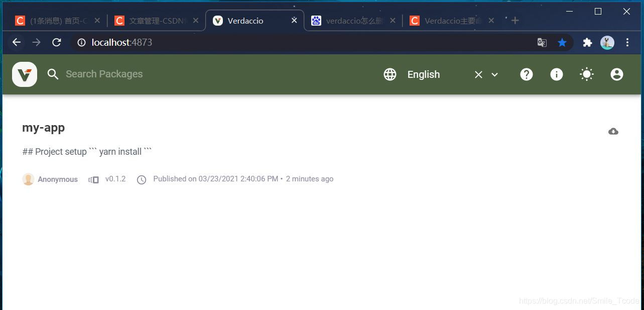Viewport: 644px width, 310px height.
Task: Open the registry info icon
Action: (557, 74)
